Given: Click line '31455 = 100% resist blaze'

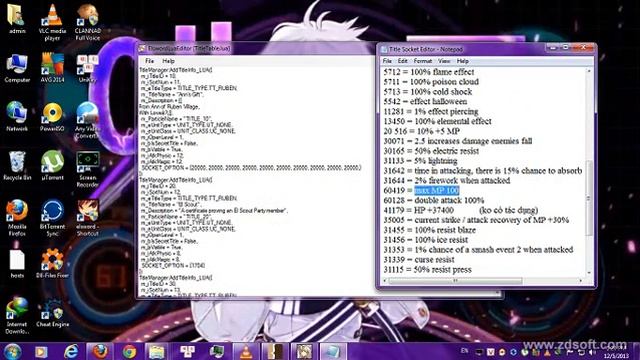Looking at the screenshot, I should click(429, 230).
